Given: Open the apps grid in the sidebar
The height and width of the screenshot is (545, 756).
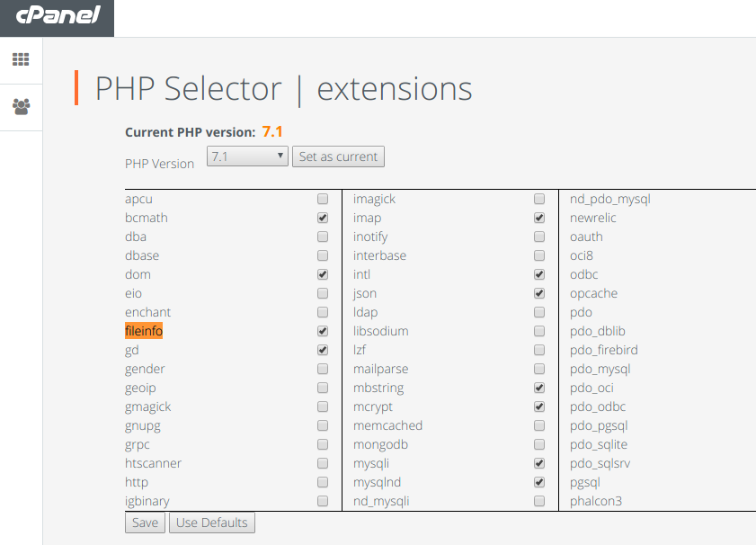Looking at the screenshot, I should (22, 59).
